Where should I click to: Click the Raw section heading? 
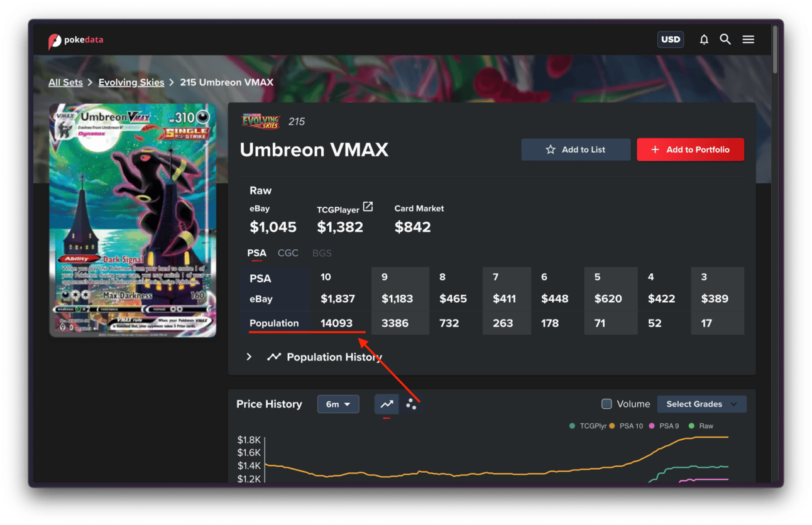coord(261,190)
